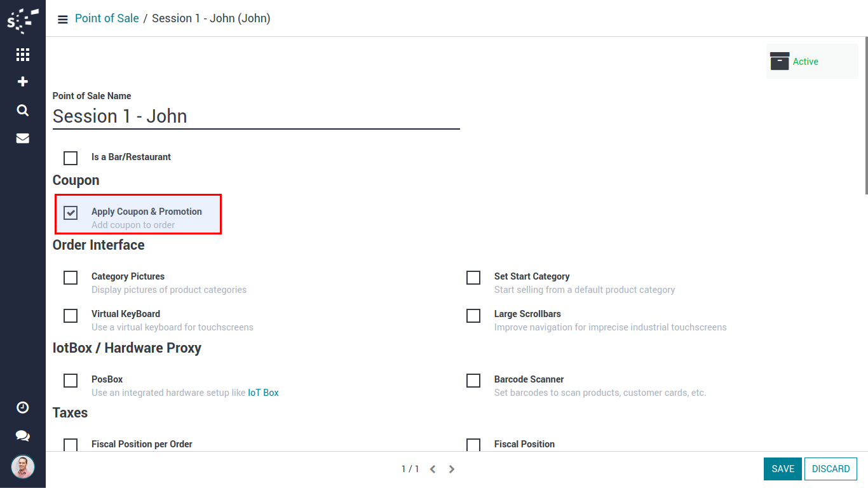Go to next record arrow
Image resolution: width=868 pixels, height=488 pixels.
(x=452, y=469)
